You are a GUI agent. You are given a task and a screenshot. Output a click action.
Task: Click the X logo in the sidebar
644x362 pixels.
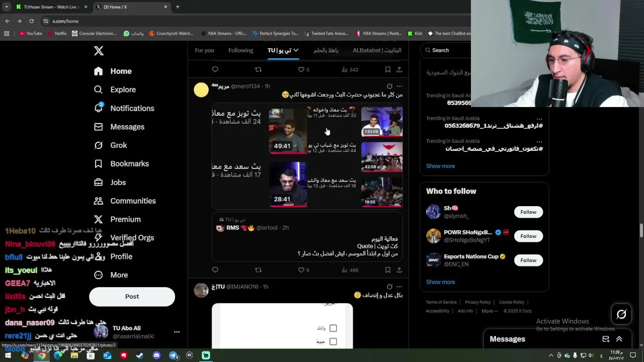(x=99, y=51)
